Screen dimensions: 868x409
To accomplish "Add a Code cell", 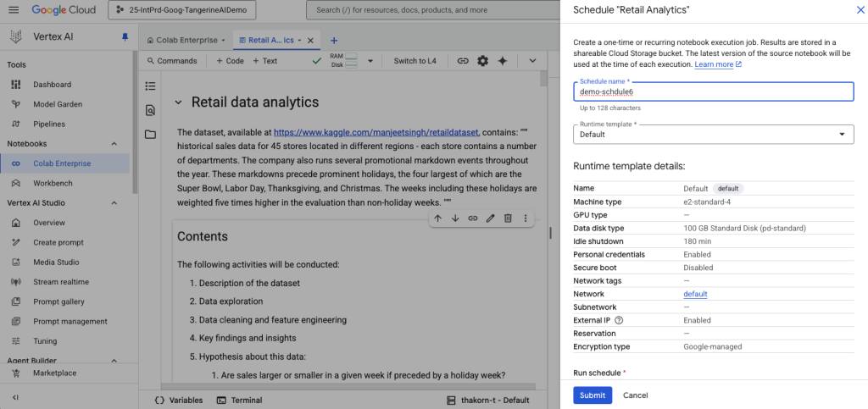I will tap(230, 61).
